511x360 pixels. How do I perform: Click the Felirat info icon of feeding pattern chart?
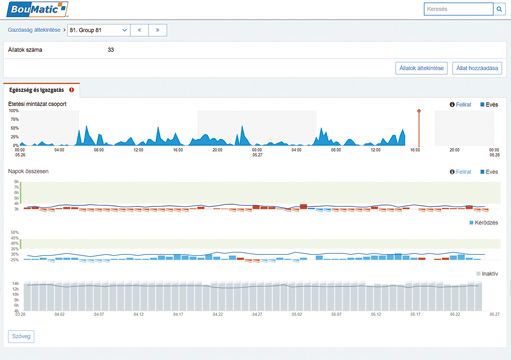click(452, 105)
